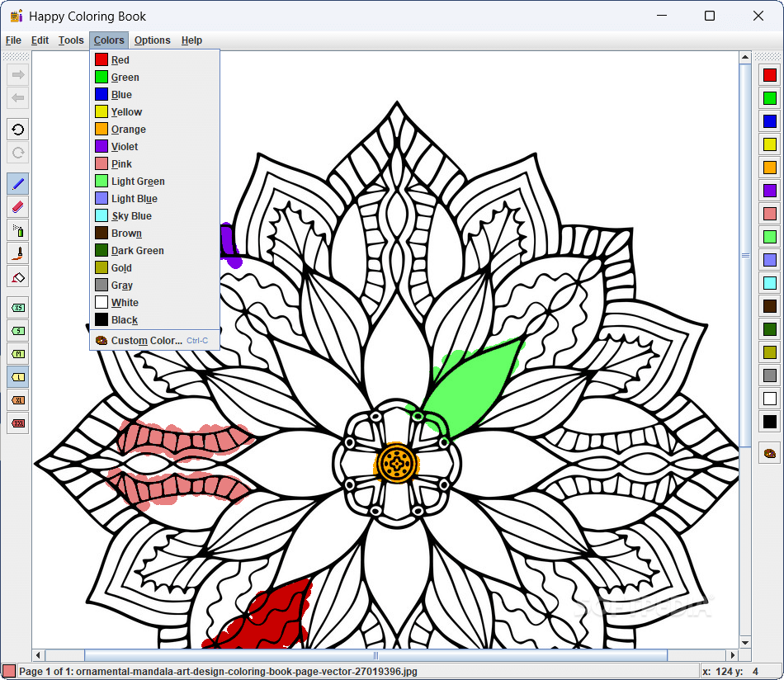The width and height of the screenshot is (784, 680).
Task: Pick the light blue swatch in right palette
Action: [x=769, y=260]
